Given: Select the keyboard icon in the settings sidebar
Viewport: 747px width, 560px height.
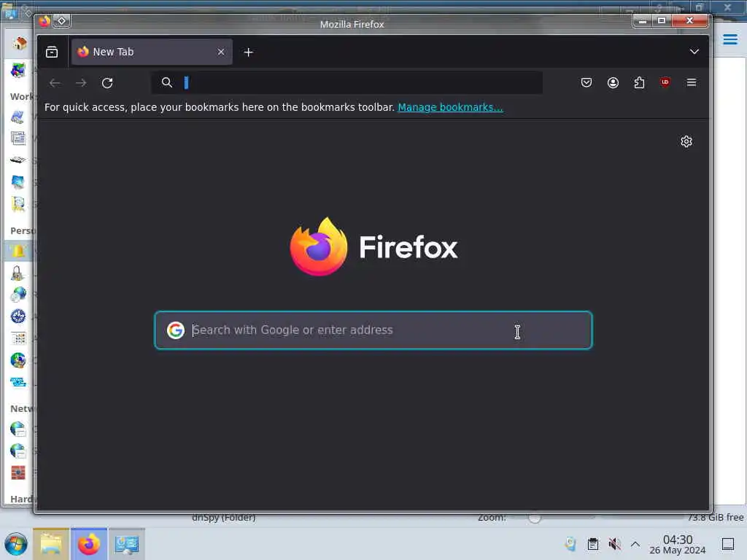Looking at the screenshot, I should [x=18, y=160].
